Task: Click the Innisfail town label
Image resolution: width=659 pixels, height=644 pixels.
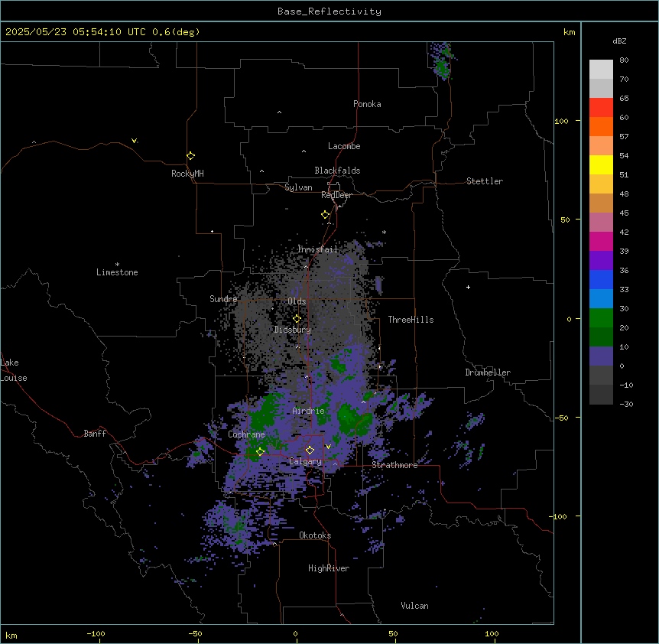Action: coord(317,249)
